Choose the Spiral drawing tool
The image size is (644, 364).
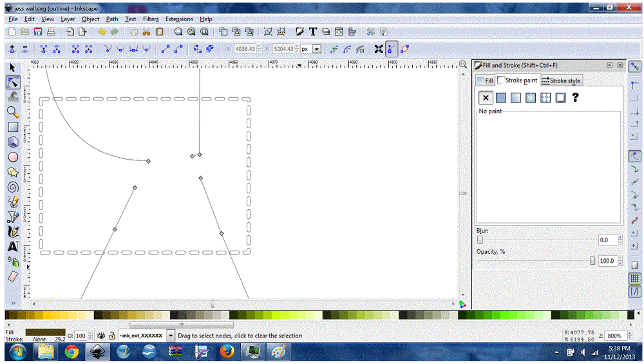[x=12, y=187]
